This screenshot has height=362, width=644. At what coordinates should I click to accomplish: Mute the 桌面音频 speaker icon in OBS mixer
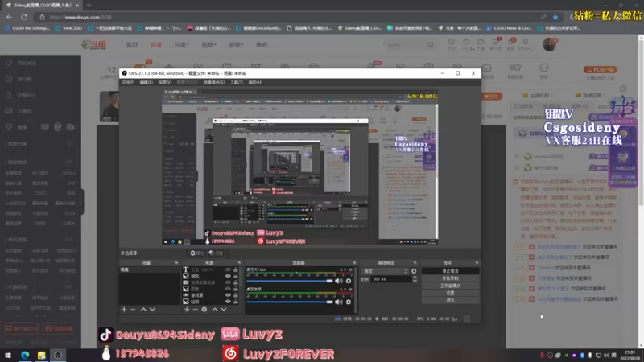click(338, 302)
